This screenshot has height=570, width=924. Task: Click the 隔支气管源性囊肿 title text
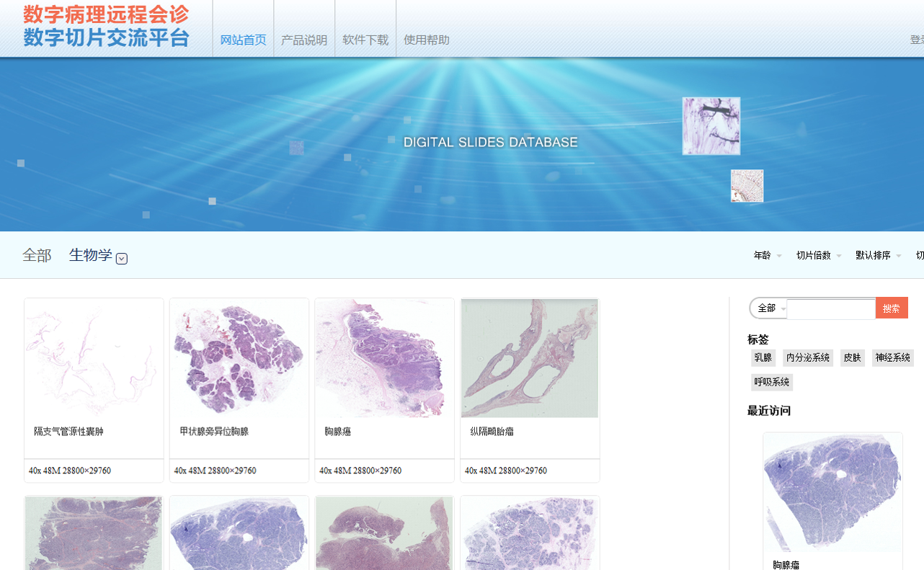68,432
